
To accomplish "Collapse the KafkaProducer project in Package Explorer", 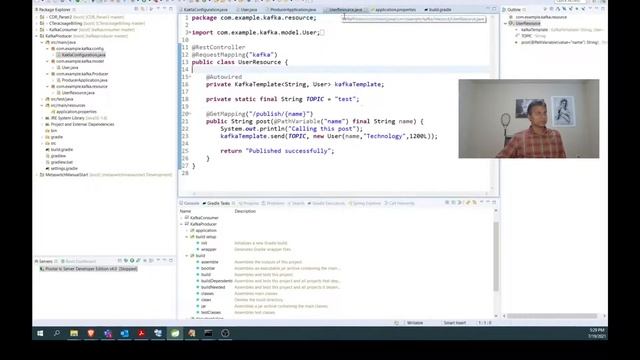I will click(x=37, y=36).
